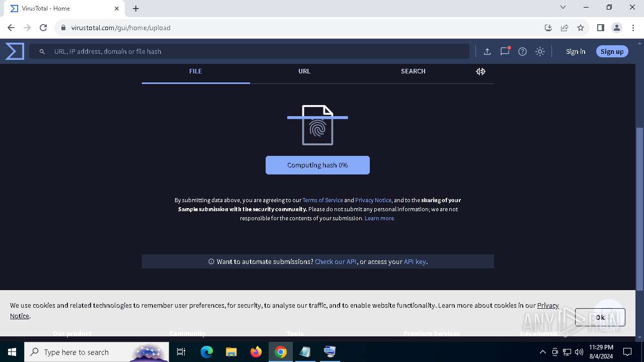Open the clock showing 11:29 PM
Image resolution: width=644 pixels, height=362 pixels.
tap(601, 352)
